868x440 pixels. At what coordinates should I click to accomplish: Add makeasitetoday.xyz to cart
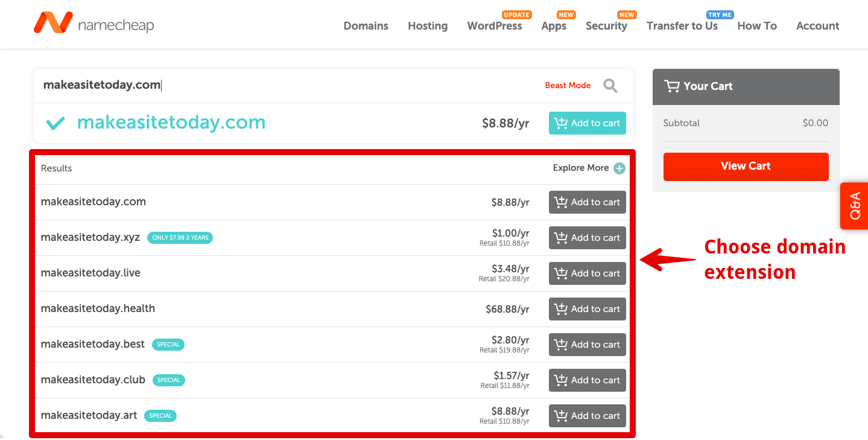coord(588,238)
